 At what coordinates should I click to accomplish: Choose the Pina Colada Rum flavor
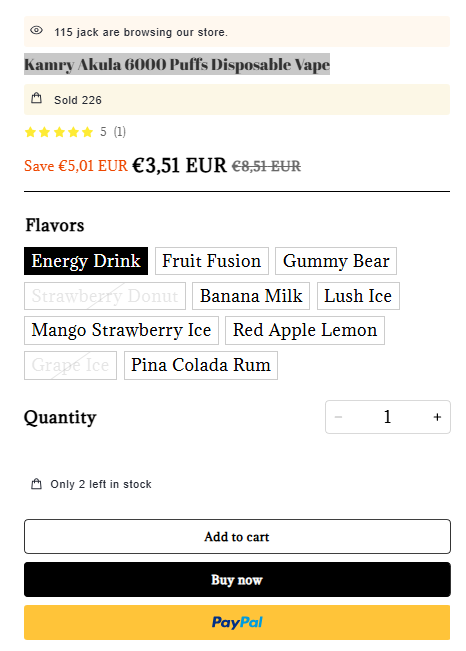(x=201, y=365)
